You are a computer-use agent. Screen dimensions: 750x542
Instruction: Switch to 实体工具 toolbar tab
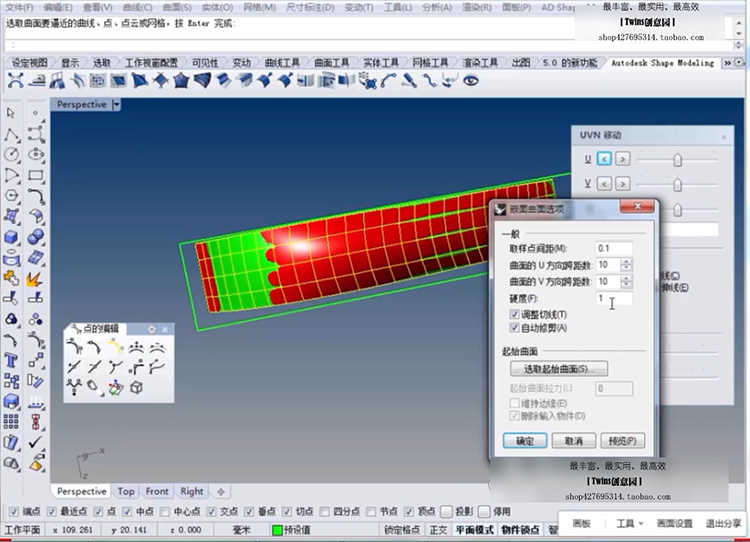[381, 63]
